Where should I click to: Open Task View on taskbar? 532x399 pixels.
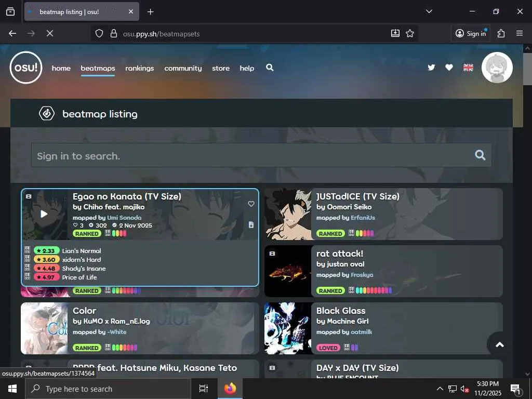[x=204, y=389]
